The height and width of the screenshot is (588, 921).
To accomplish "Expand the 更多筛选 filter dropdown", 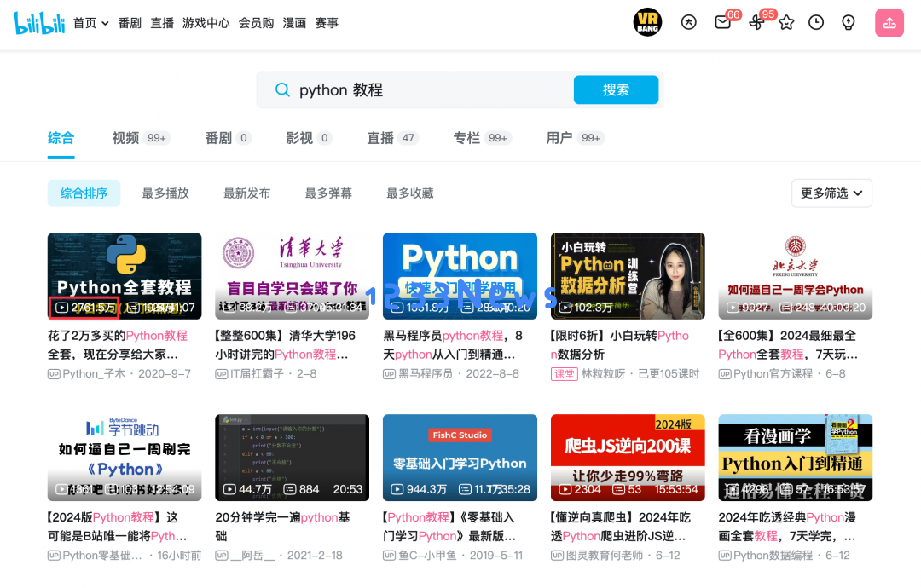I will [831, 193].
